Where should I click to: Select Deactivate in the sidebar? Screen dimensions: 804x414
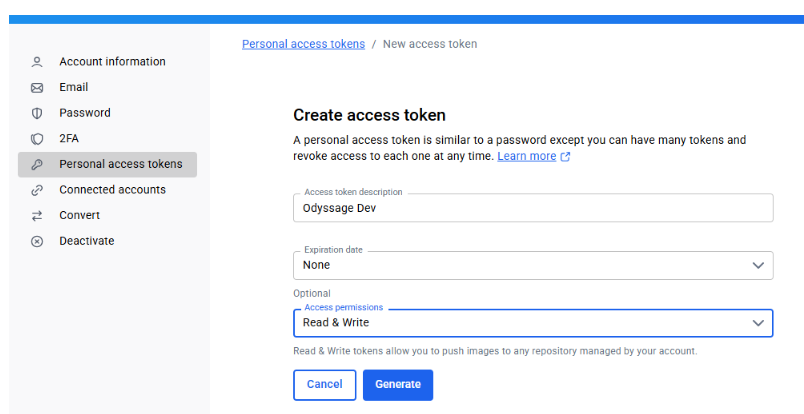87,241
